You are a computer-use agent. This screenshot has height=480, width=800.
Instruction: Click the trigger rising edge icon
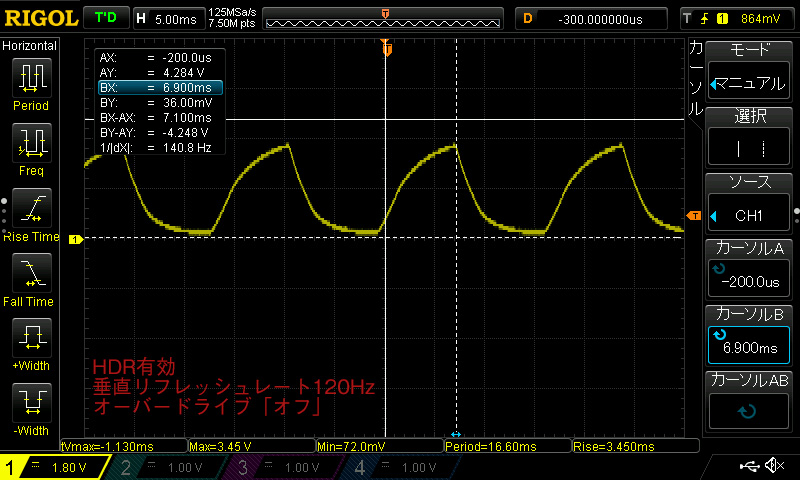coord(705,19)
